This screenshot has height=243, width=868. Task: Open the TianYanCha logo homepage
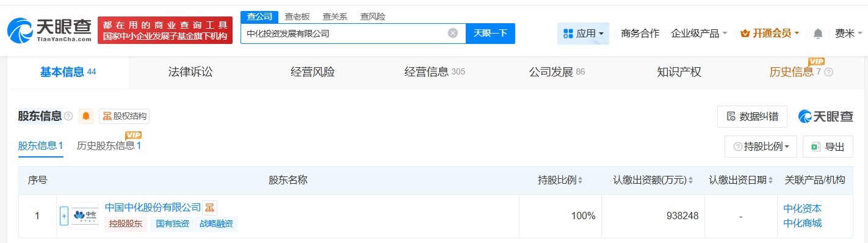pos(49,30)
